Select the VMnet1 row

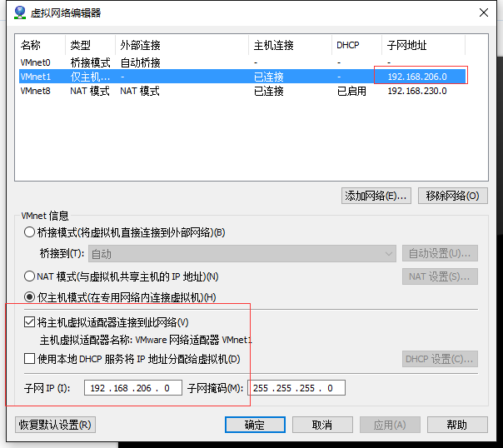(x=242, y=77)
